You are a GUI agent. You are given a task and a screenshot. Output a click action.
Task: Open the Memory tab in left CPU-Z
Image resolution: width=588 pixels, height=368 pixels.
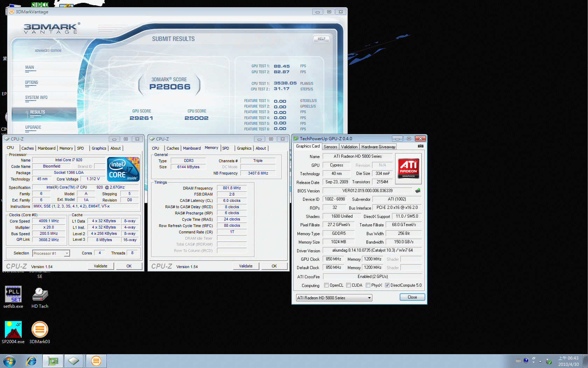point(66,148)
